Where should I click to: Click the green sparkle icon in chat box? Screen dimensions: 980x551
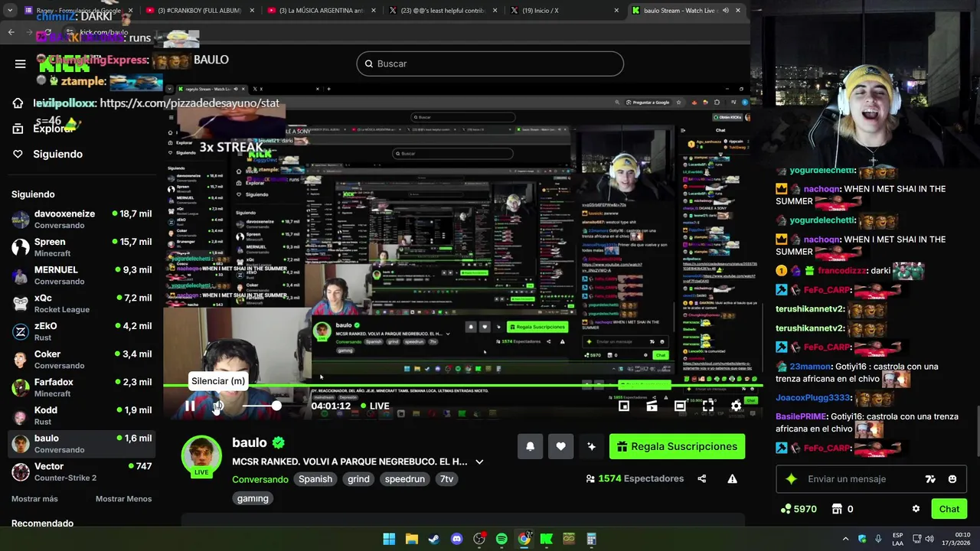pyautogui.click(x=791, y=479)
